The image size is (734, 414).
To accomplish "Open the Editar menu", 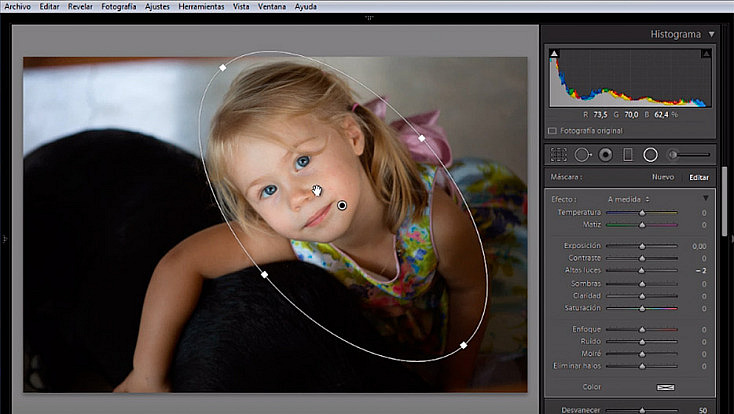I will pos(49,7).
